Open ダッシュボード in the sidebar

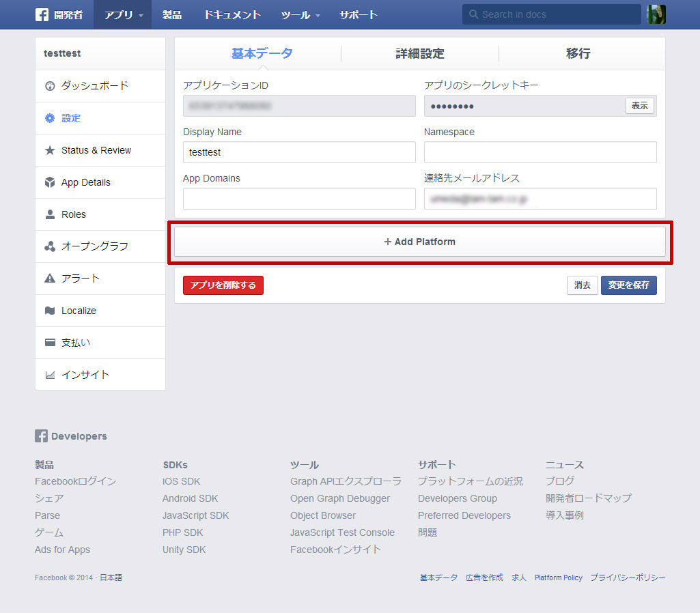(x=100, y=85)
